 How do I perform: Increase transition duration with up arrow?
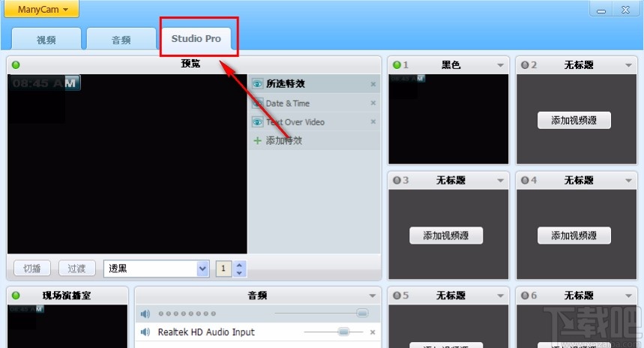pyautogui.click(x=239, y=265)
